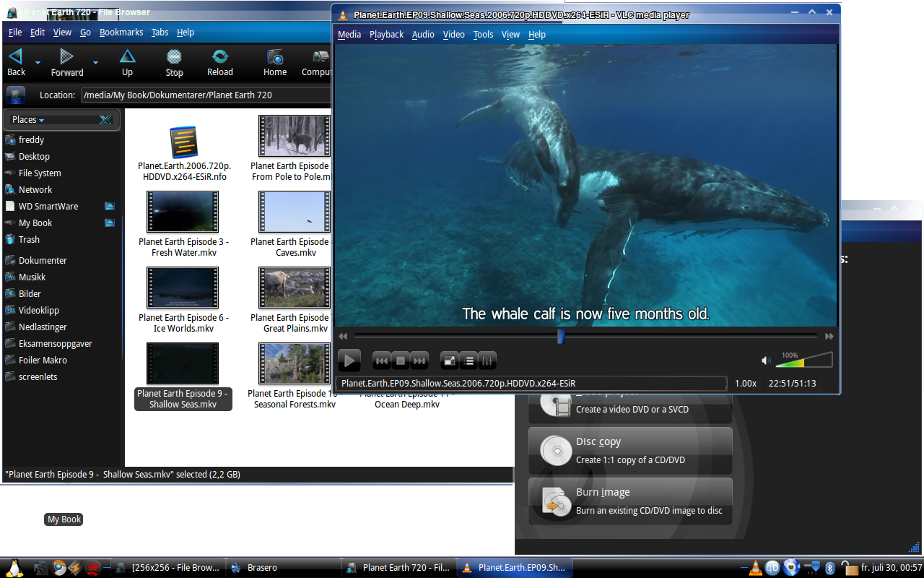924x578 pixels.
Task: Open the Tabs menu in File Browser
Action: (160, 33)
